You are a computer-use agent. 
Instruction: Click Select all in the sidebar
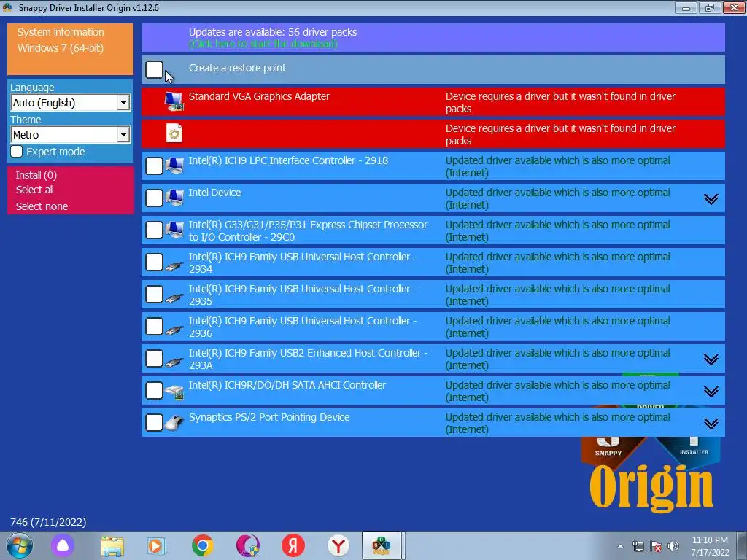pyautogui.click(x=35, y=190)
